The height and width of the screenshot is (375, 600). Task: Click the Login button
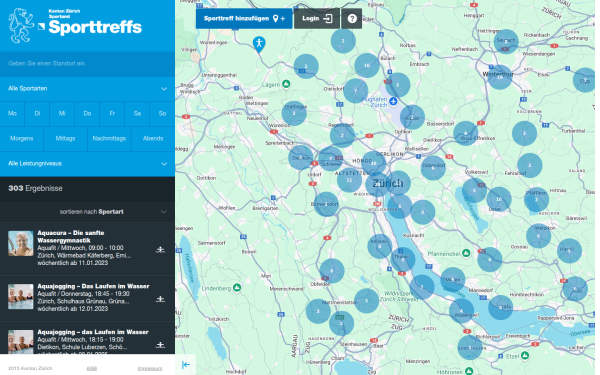tap(317, 18)
